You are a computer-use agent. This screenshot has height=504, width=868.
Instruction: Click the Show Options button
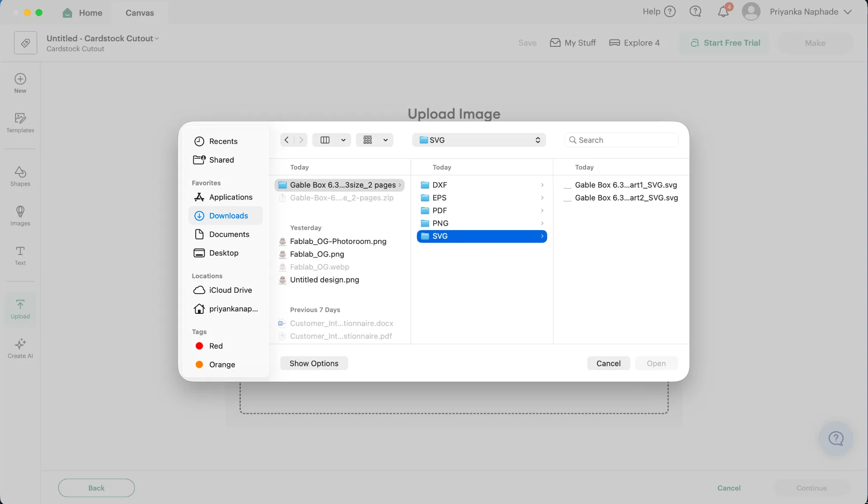tap(314, 364)
